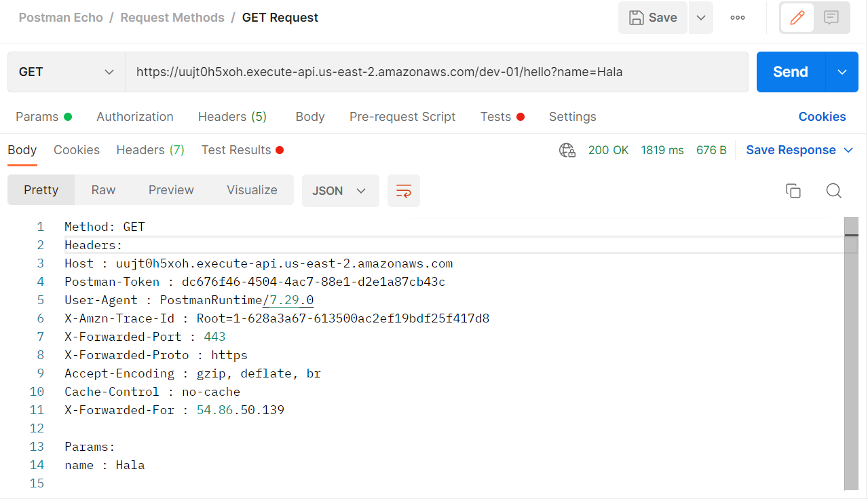The image size is (868, 499).
Task: Click the Send button
Action: pos(789,71)
